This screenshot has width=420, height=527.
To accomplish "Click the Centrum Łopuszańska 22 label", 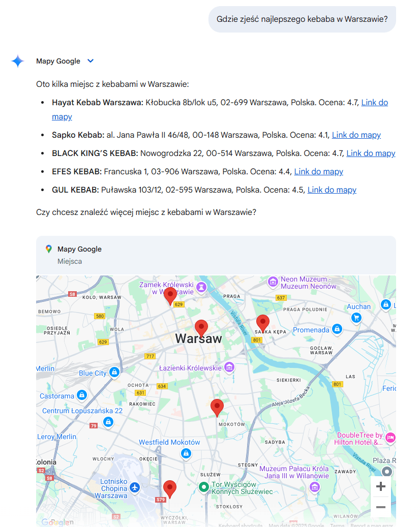I will [82, 411].
